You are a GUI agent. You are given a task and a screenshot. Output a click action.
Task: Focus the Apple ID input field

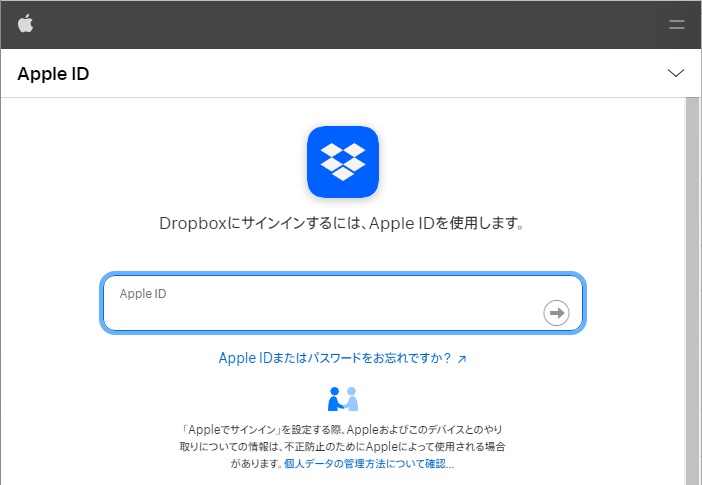point(343,303)
